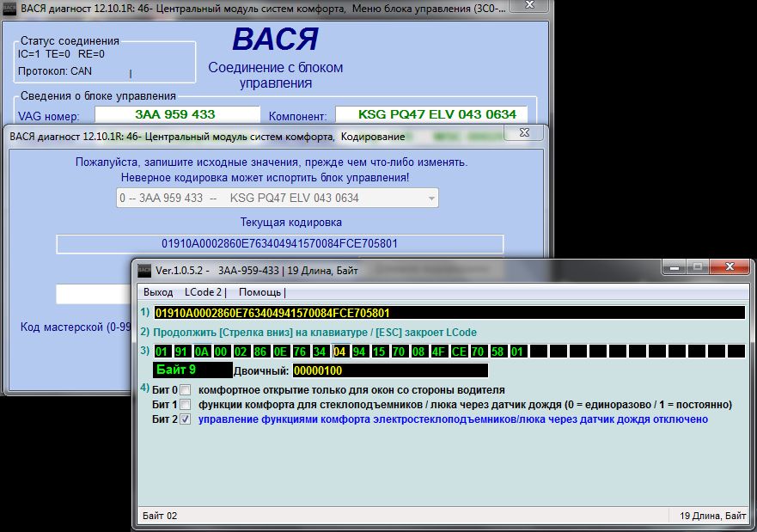Select byte cell 15
Screen dimensions: 757x532
(380, 352)
